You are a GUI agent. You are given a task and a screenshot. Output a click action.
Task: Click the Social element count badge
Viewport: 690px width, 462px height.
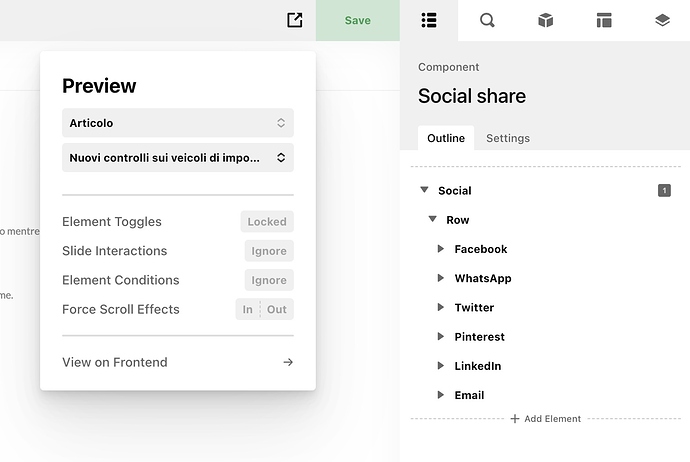(664, 191)
